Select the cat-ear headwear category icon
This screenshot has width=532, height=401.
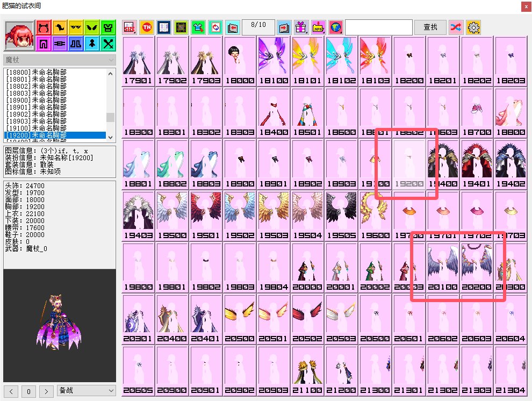pyautogui.click(x=44, y=27)
